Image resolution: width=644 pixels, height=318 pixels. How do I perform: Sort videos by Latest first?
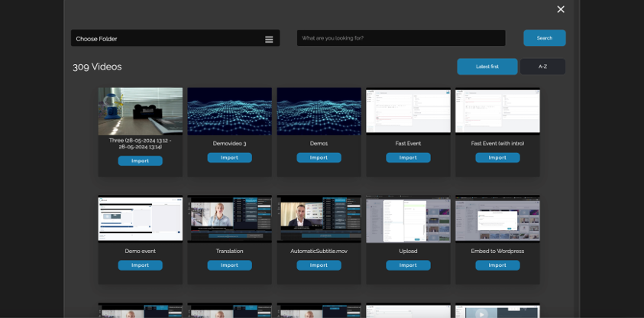click(487, 67)
